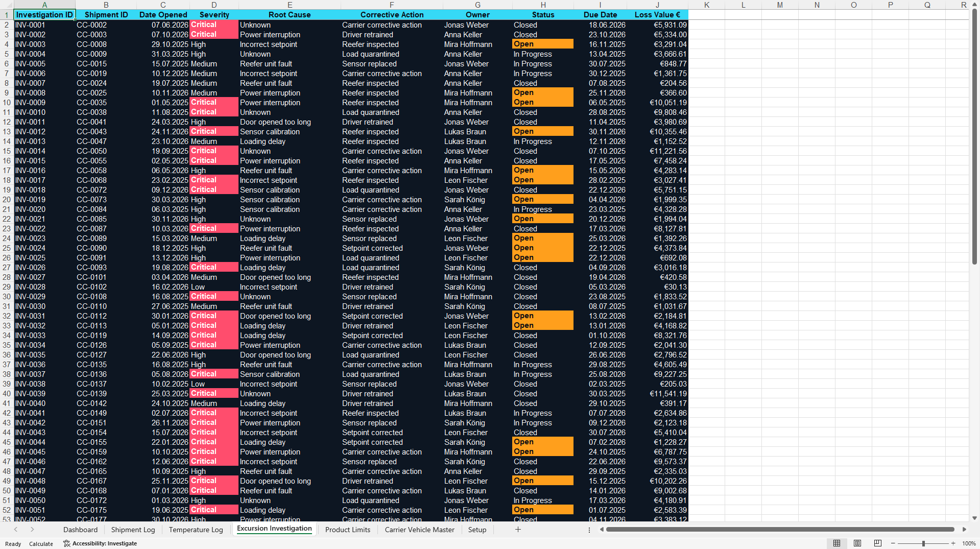Select due date 15.12.2025 cell

600,481
